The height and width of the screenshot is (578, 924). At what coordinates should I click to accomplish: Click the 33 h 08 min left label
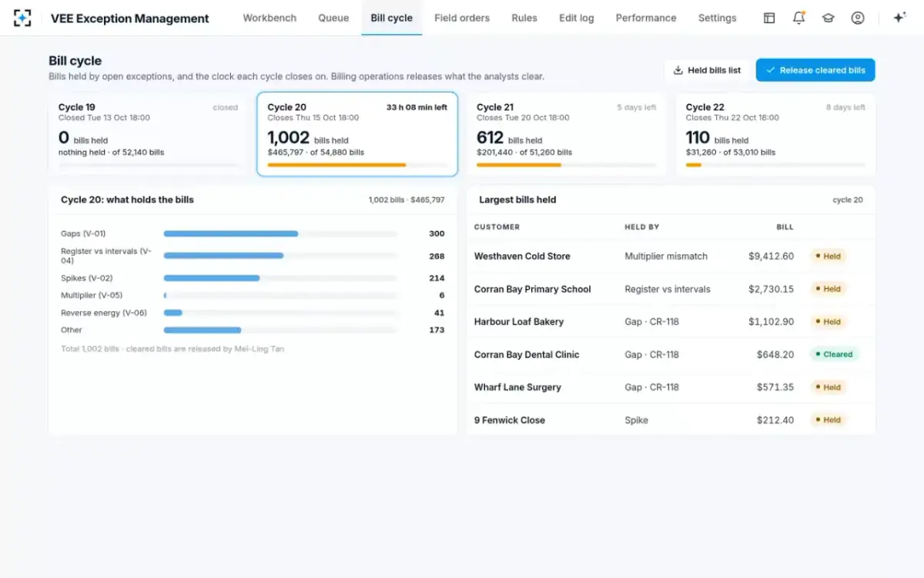pos(417,107)
